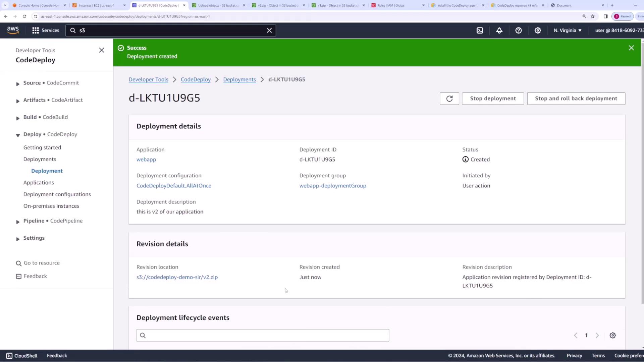
Task: Open the s3://codedeploy-demo-sir/v2.zip revision link
Action: click(177, 277)
